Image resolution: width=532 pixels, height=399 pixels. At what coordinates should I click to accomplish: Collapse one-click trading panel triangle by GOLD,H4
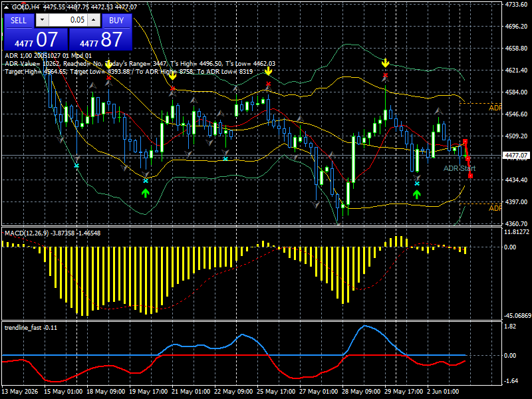point(7,7)
